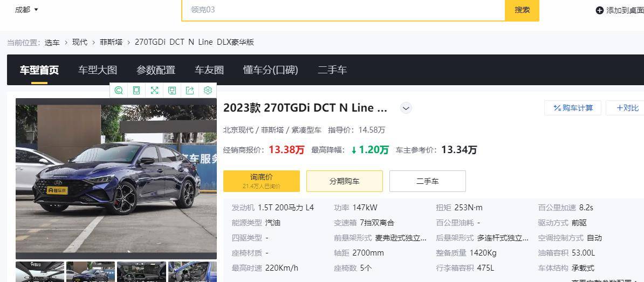Click the search input showing 领克03
Image resolution: width=644 pixels, height=282 pixels.
click(344, 10)
